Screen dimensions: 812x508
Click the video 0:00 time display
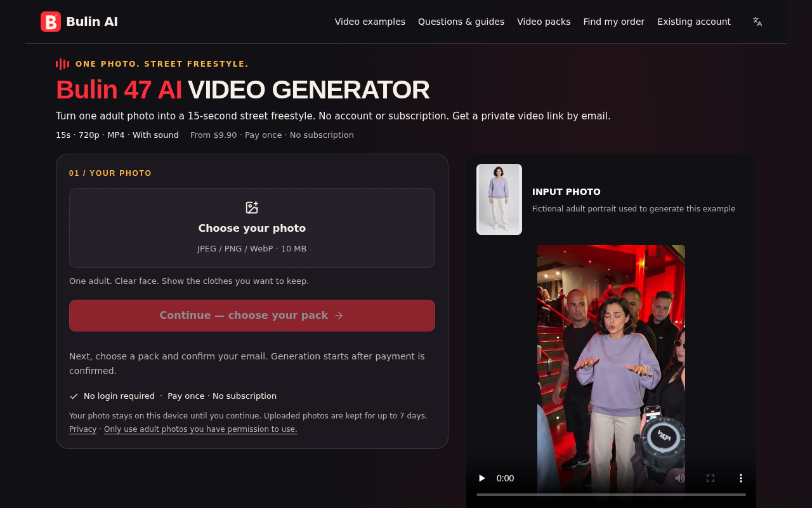click(x=506, y=478)
